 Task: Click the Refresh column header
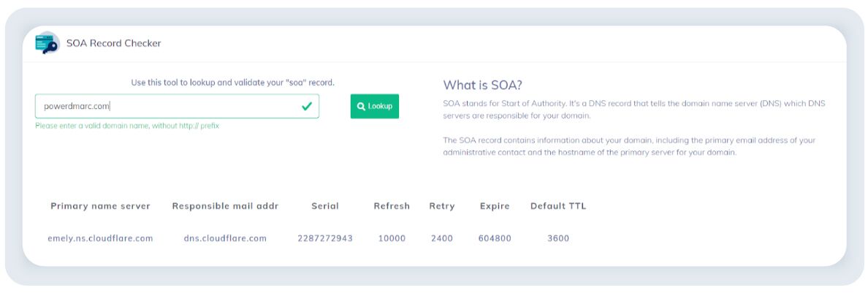[x=392, y=206]
